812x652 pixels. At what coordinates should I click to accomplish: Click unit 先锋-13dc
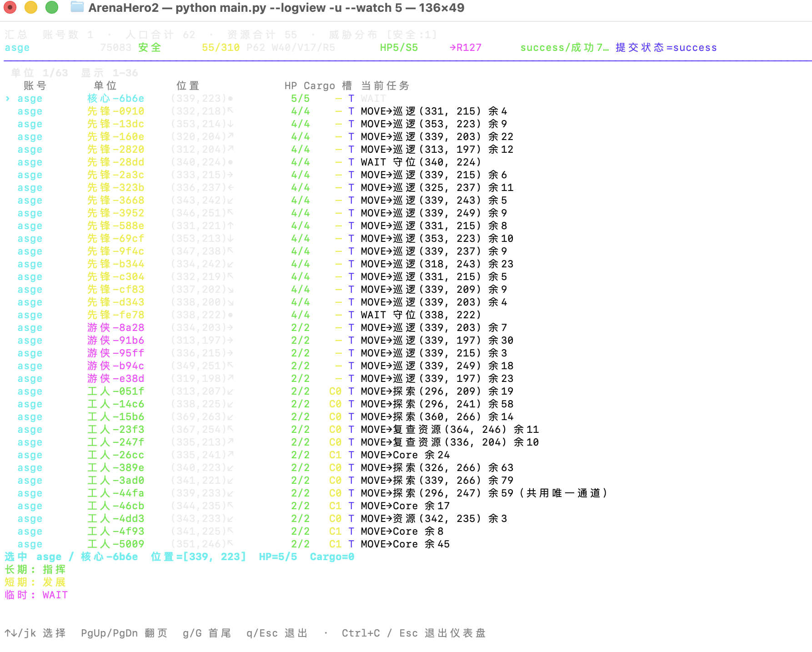point(115,124)
